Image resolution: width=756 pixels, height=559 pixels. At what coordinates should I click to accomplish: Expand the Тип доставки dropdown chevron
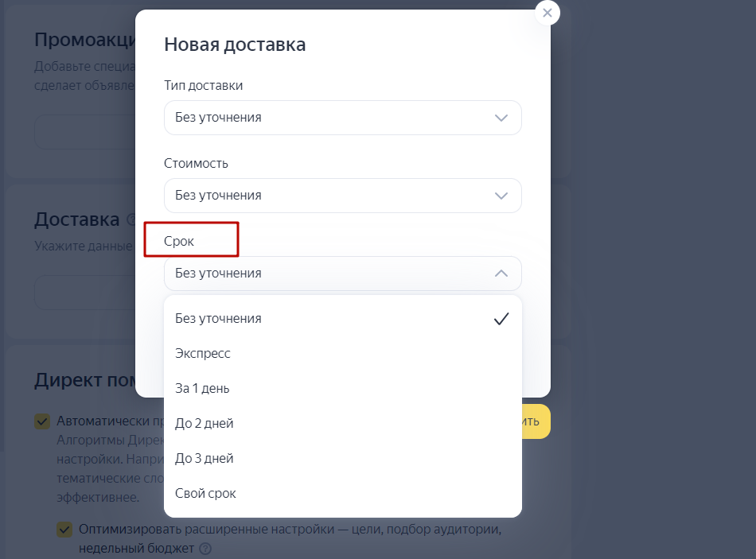pos(501,118)
